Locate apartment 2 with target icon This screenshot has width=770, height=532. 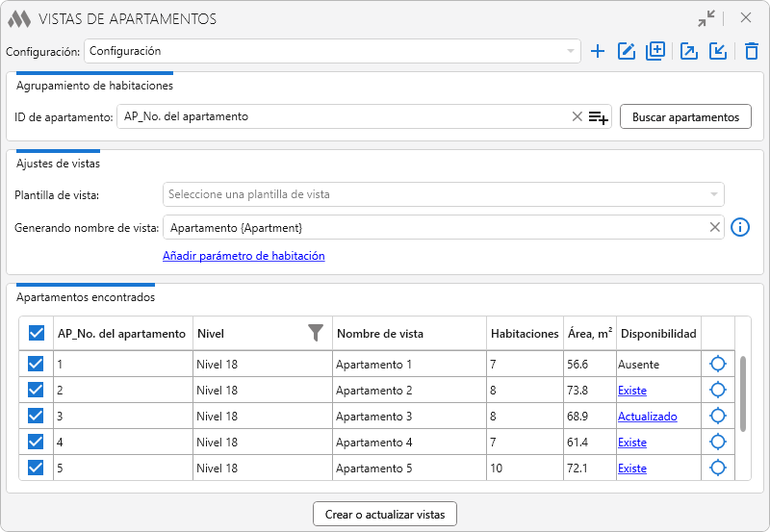click(717, 390)
